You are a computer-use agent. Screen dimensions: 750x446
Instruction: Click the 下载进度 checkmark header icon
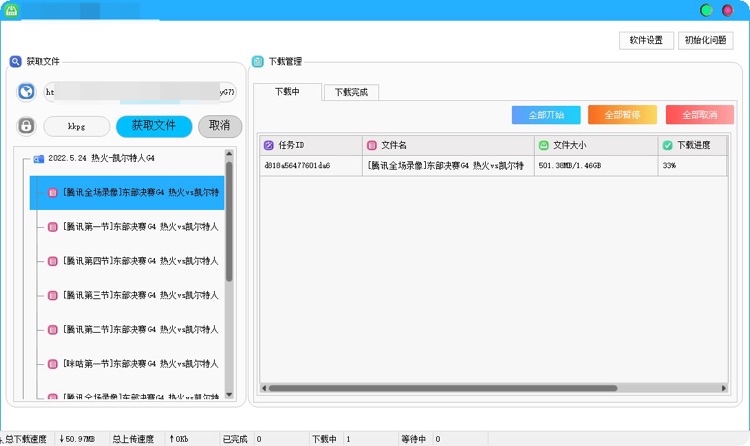(x=667, y=145)
